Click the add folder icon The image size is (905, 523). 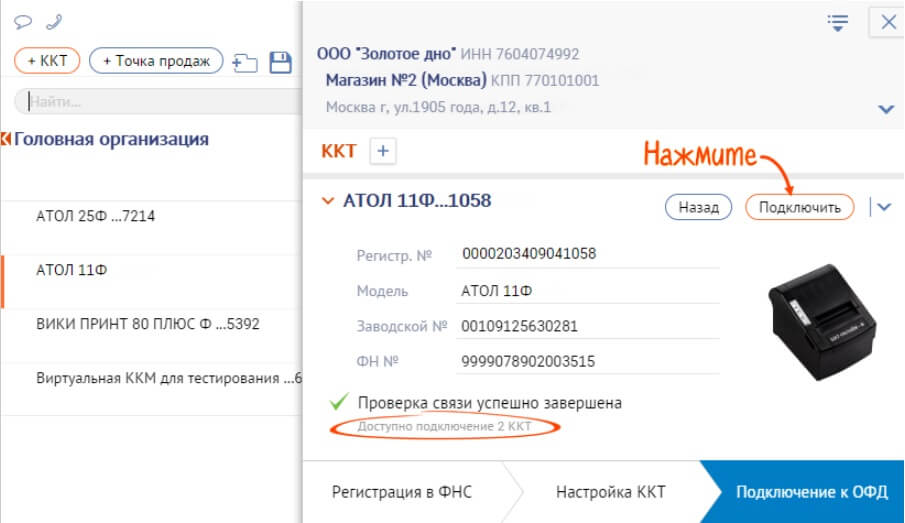[244, 62]
